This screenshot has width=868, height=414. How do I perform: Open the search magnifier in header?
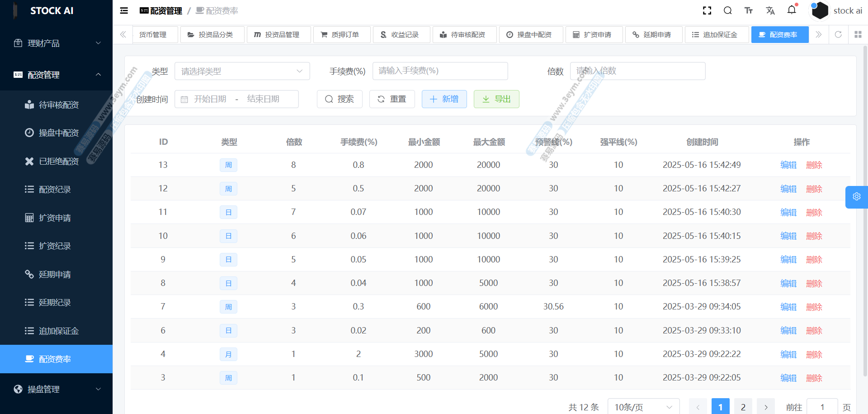pyautogui.click(x=728, y=10)
